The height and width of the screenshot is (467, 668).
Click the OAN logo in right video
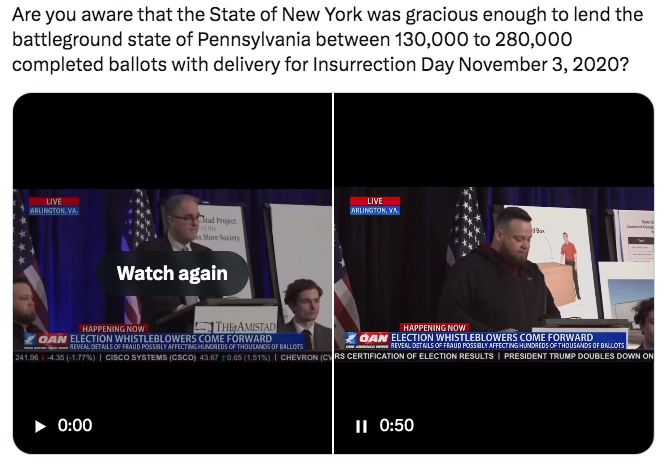click(367, 338)
